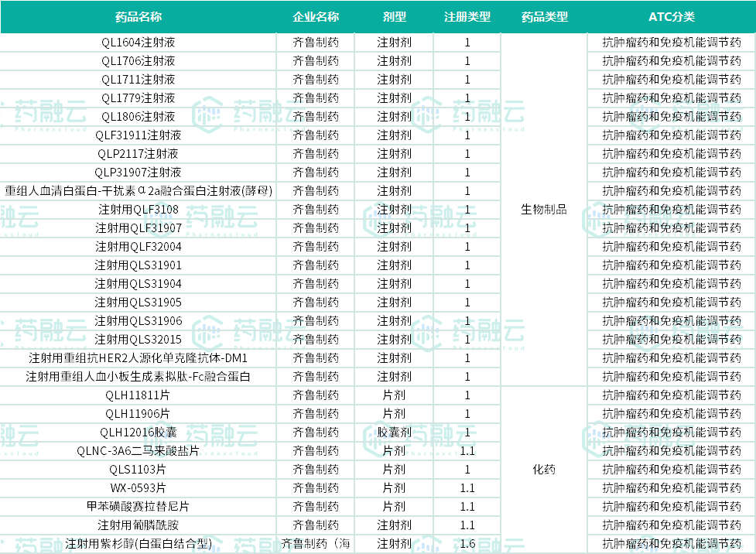Click the ATC分类 column header
This screenshot has width=756, height=554.
click(x=671, y=17)
